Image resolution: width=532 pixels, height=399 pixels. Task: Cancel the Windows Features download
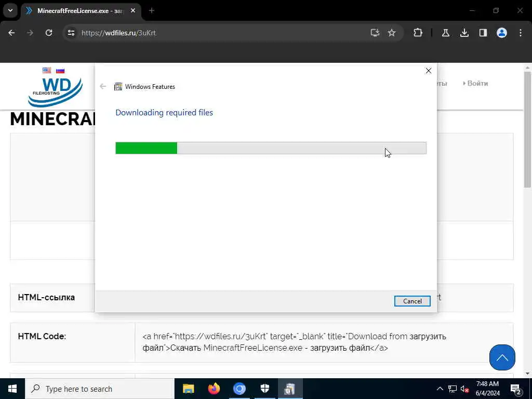click(x=412, y=301)
